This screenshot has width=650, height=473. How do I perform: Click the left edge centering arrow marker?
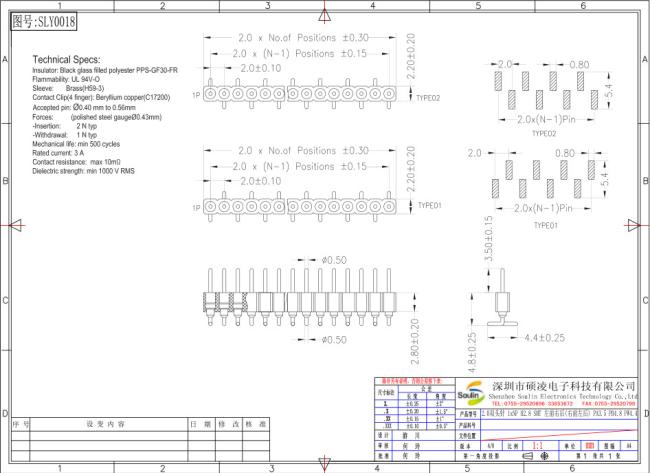pyautogui.click(x=16, y=226)
